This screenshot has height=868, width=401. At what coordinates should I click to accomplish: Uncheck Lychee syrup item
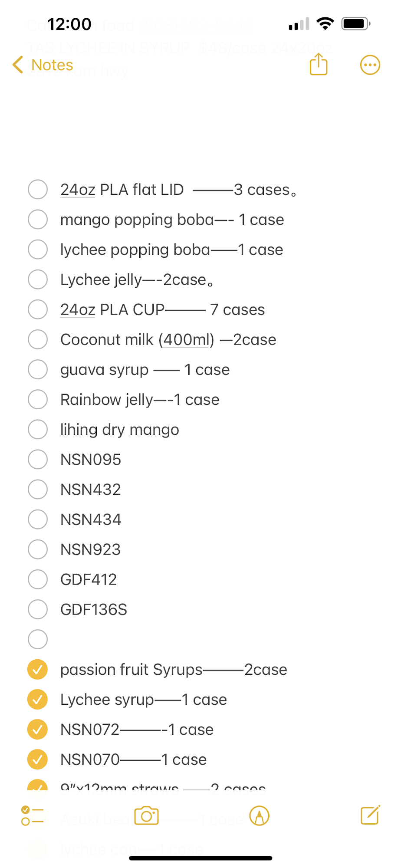38,700
